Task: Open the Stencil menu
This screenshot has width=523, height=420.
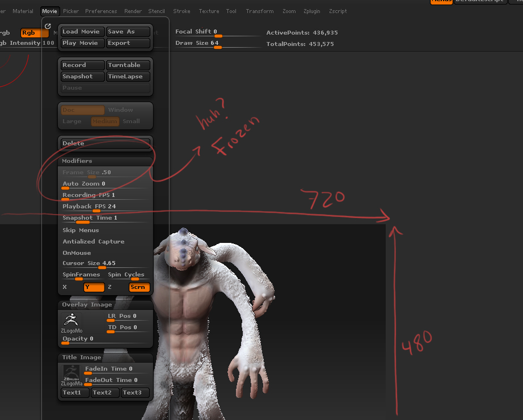Action: [157, 11]
